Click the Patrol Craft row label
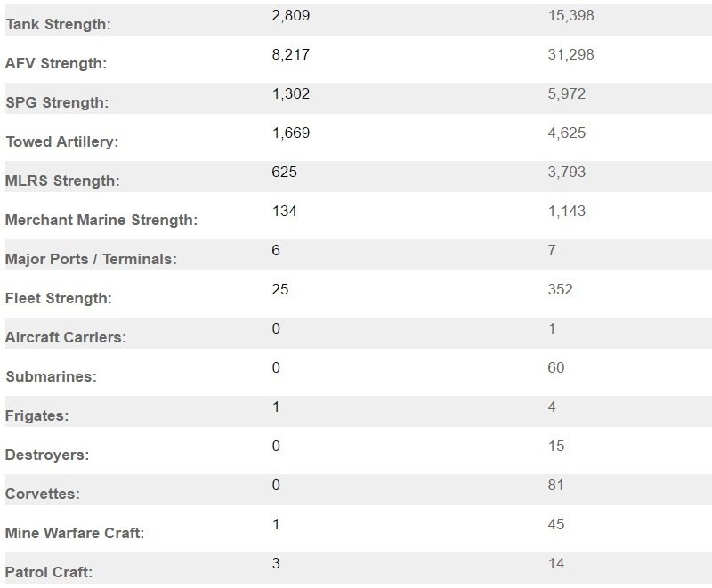 pyautogui.click(x=49, y=573)
